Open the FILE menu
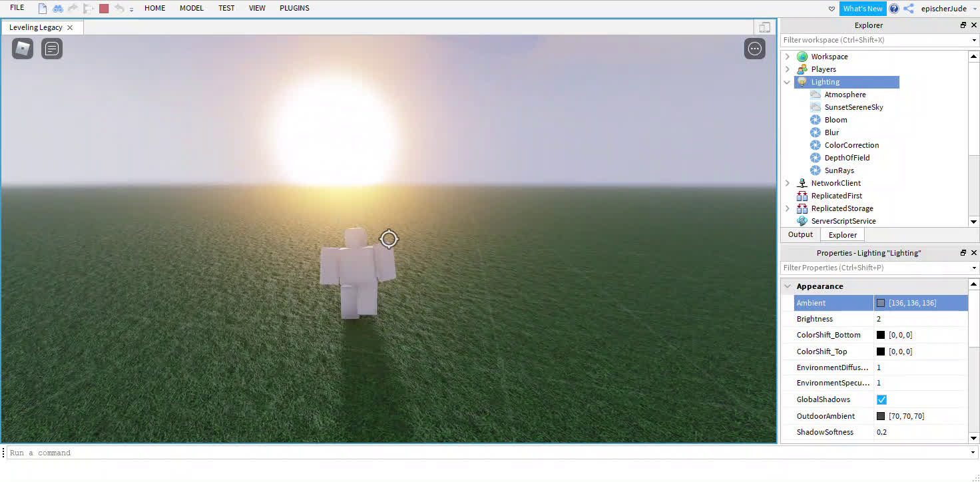This screenshot has height=482, width=980. point(17,7)
